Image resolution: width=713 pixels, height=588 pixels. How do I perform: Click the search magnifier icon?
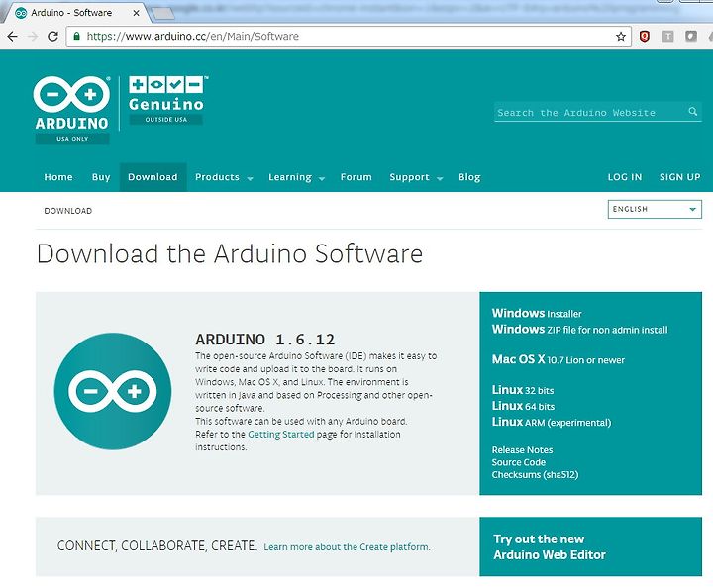click(692, 111)
